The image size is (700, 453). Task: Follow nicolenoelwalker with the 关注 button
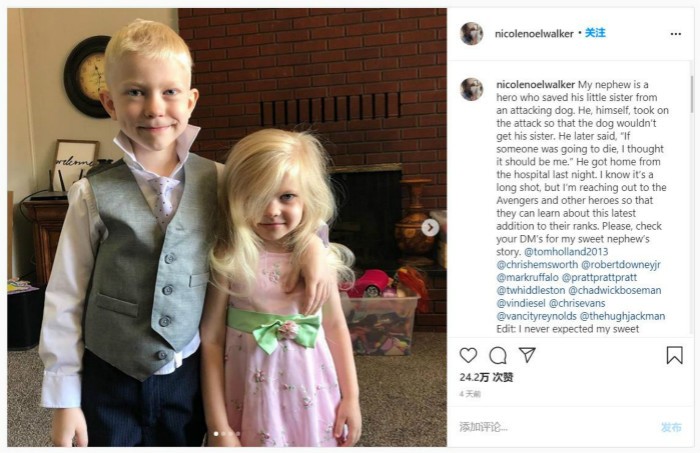tap(595, 33)
